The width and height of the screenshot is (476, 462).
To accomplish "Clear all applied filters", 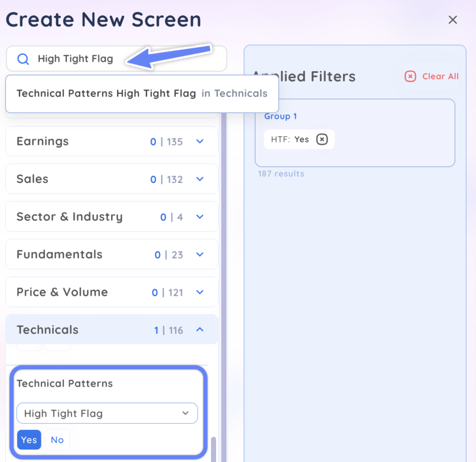I will click(x=440, y=77).
